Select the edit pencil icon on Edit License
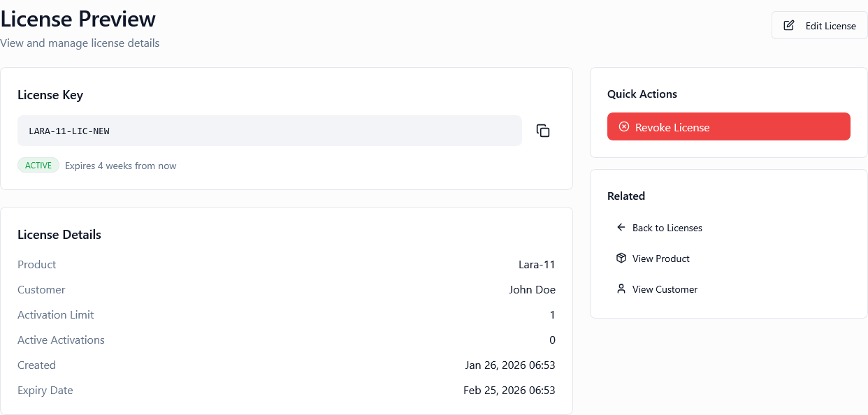 coord(788,24)
